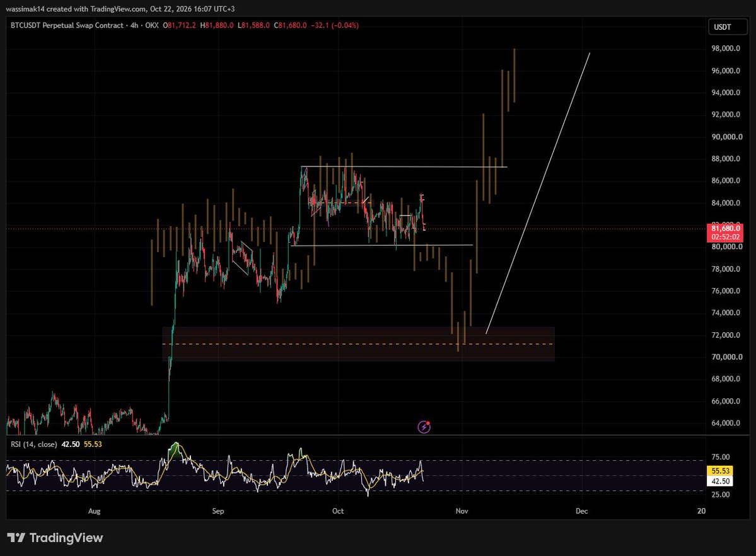Click the 64,000.0 price axis label

tap(726, 423)
